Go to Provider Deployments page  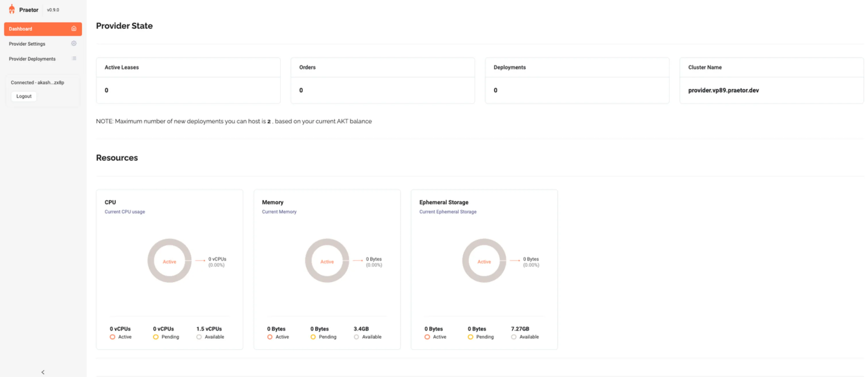pos(32,59)
